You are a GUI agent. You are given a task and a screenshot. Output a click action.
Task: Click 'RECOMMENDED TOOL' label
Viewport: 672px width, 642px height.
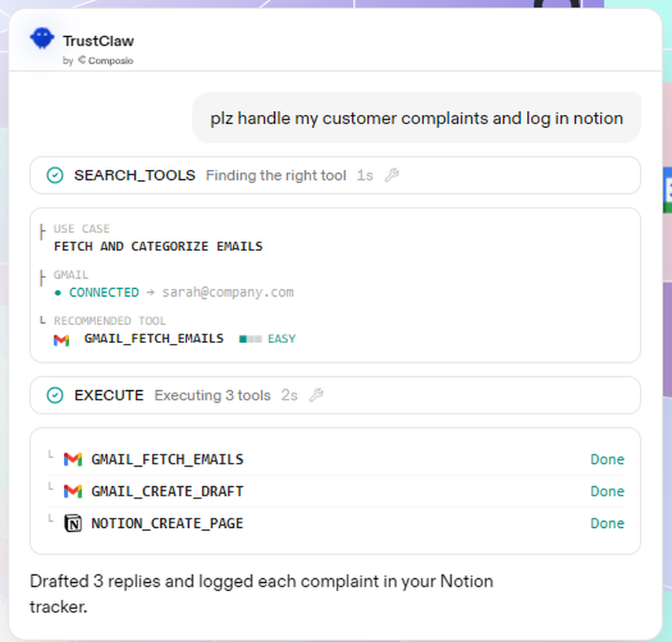(x=110, y=321)
